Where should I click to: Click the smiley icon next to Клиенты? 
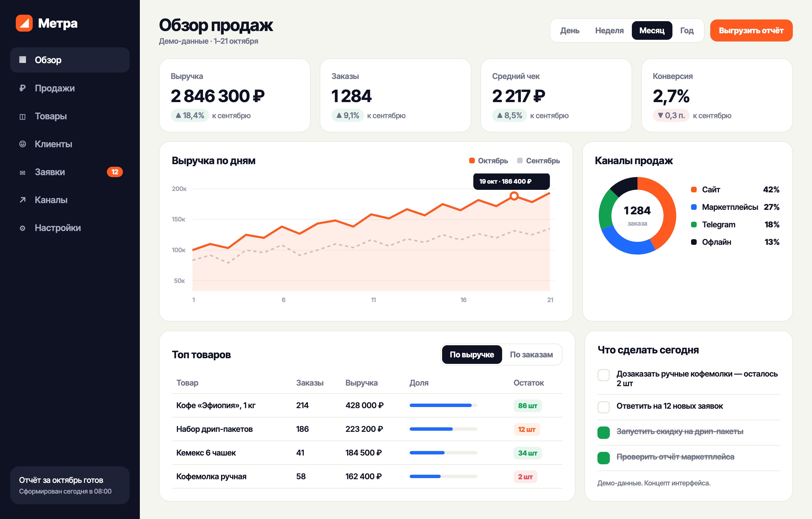pyautogui.click(x=23, y=144)
